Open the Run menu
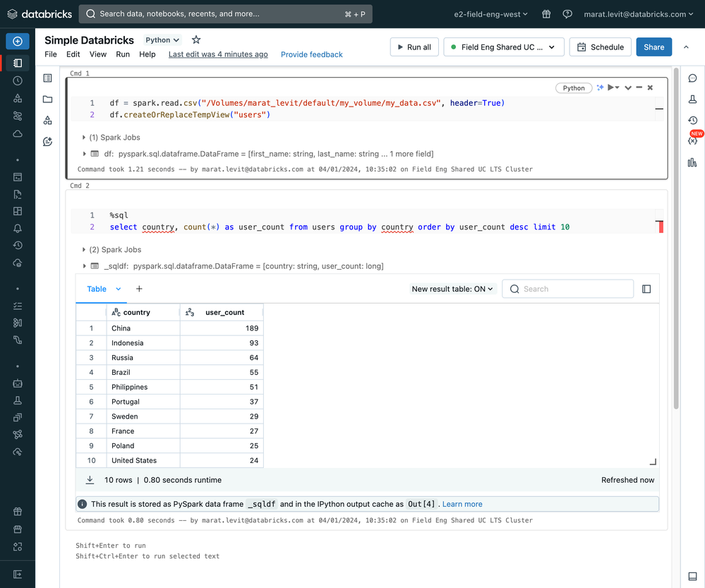This screenshot has width=705, height=588. (123, 54)
